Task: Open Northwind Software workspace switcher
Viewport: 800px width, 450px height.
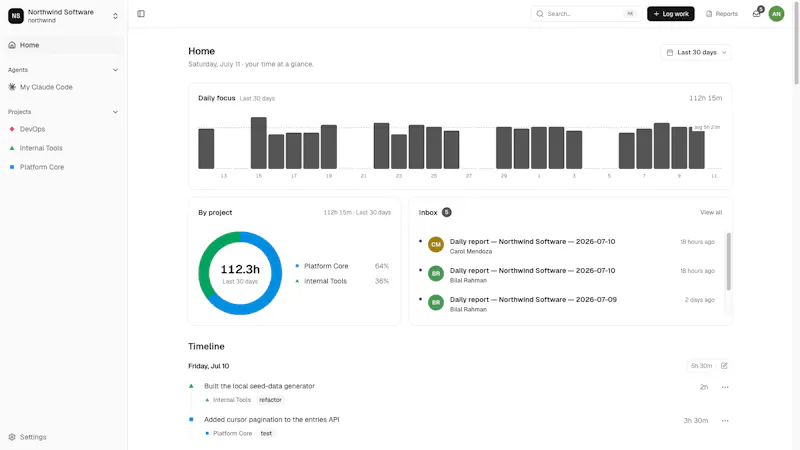Action: tap(63, 16)
